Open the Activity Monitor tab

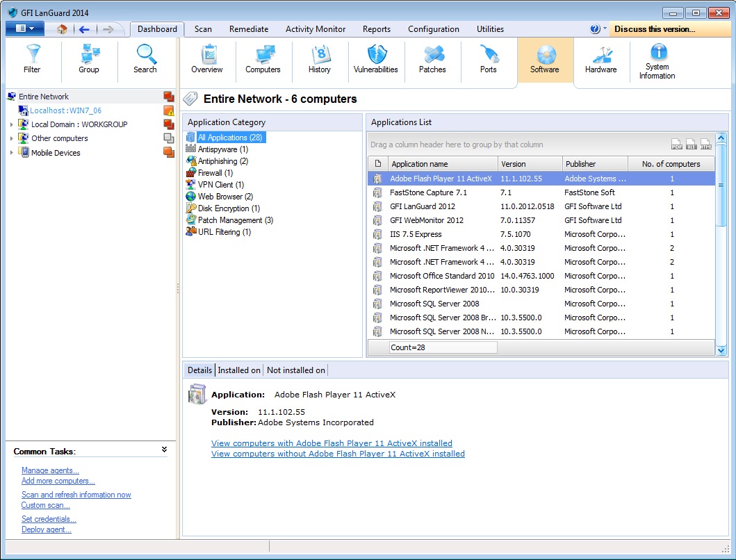316,29
